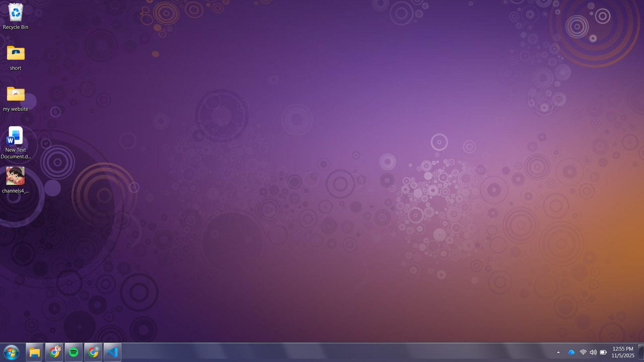Open Chrome with the 'B' profile badge

[x=93, y=352]
